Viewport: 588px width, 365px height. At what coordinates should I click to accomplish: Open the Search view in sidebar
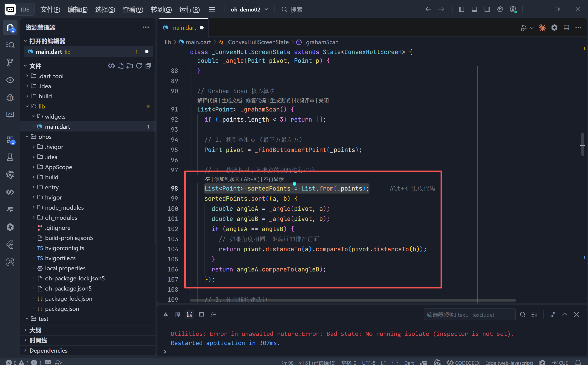click(x=10, y=45)
